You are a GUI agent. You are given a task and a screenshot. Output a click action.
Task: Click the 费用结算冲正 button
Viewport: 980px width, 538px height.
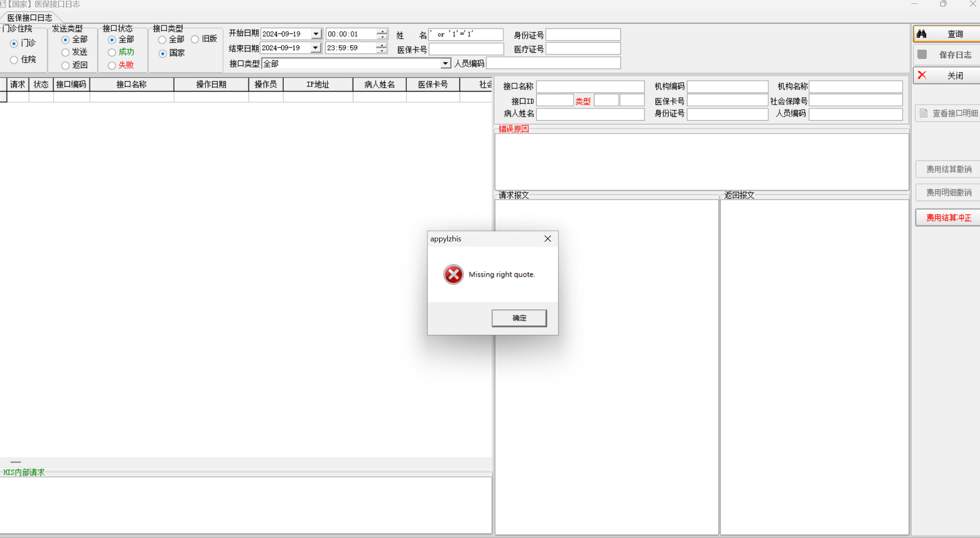click(x=948, y=218)
